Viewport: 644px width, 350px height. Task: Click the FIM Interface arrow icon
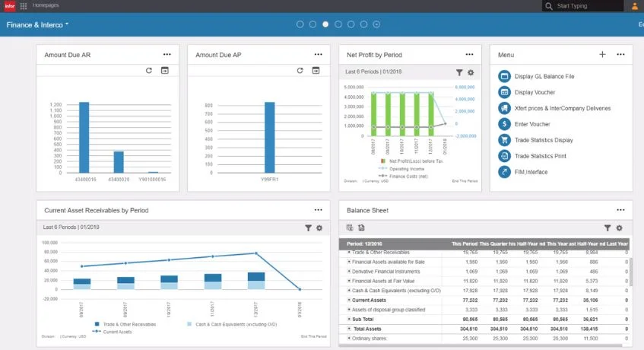[x=504, y=172]
